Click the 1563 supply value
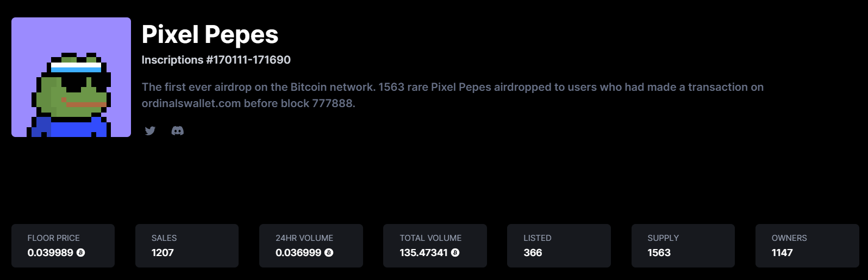Image resolution: width=868 pixels, height=280 pixels. pos(659,253)
